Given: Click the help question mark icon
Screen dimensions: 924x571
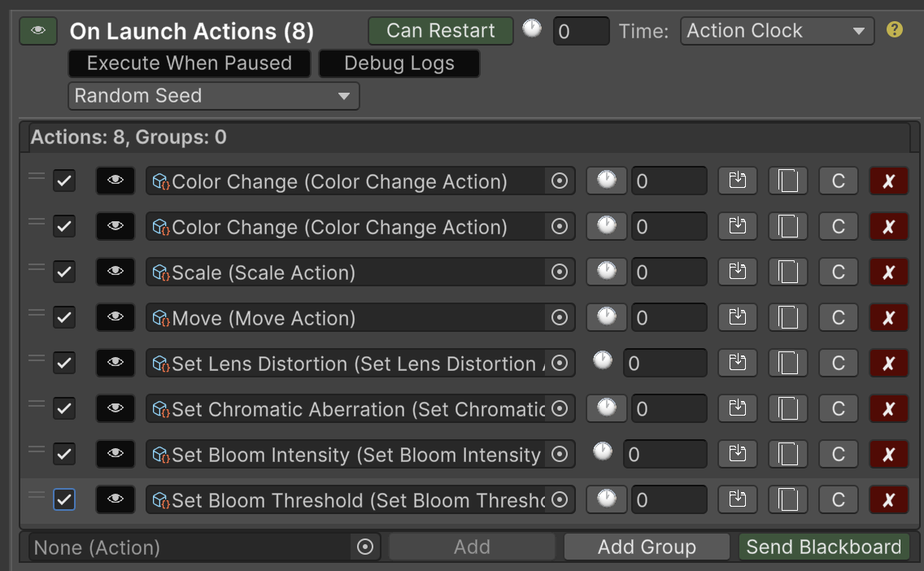Looking at the screenshot, I should pyautogui.click(x=895, y=31).
